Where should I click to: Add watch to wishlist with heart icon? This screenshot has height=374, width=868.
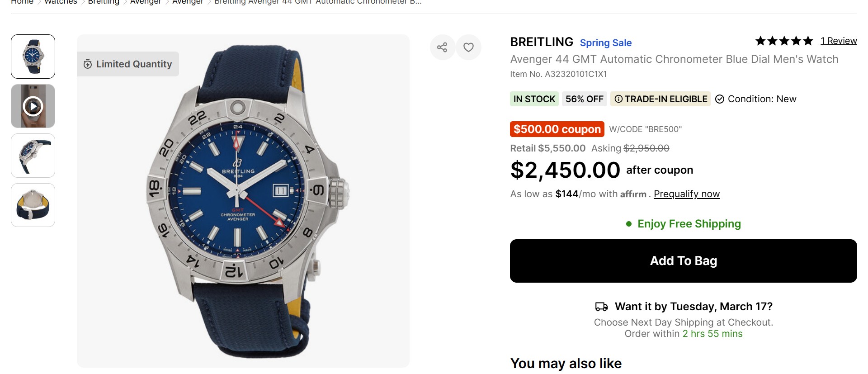tap(468, 47)
